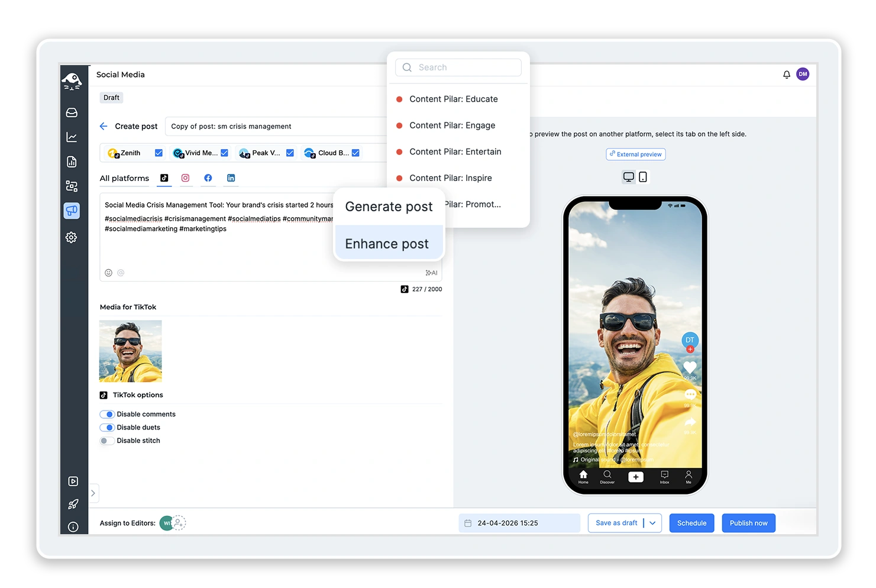
Task: Open the workflow icon in sidebar
Action: (72, 186)
